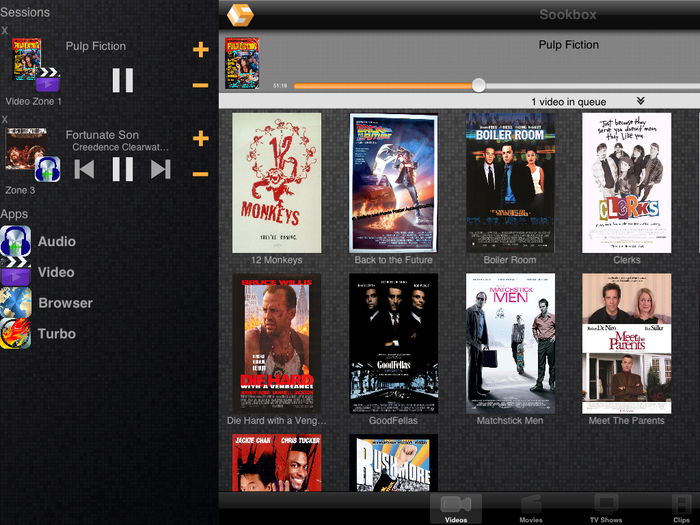Screen dimensions: 700x525
Task: Click the '12 Monkeys' caption
Action: pos(276,260)
